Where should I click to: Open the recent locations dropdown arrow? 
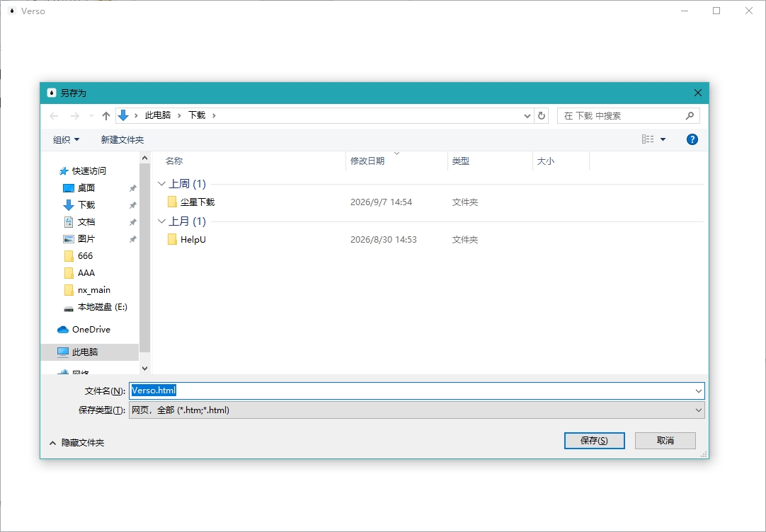tap(91, 116)
